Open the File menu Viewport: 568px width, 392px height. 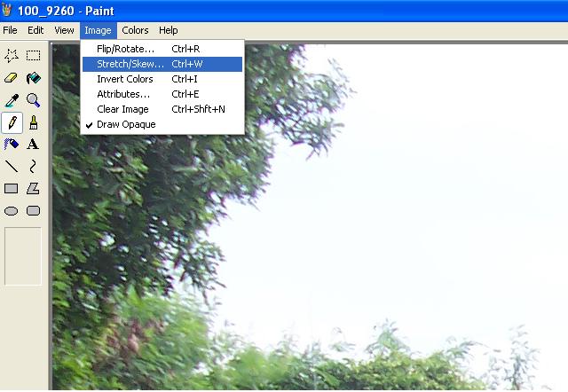pyautogui.click(x=10, y=30)
